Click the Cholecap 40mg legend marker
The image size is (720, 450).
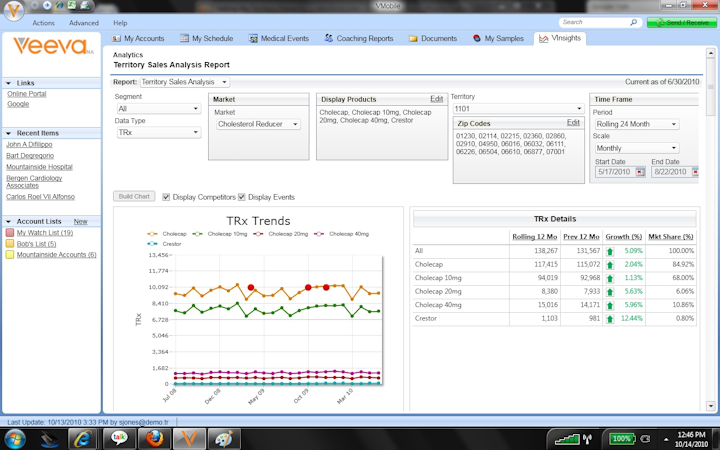click(319, 234)
